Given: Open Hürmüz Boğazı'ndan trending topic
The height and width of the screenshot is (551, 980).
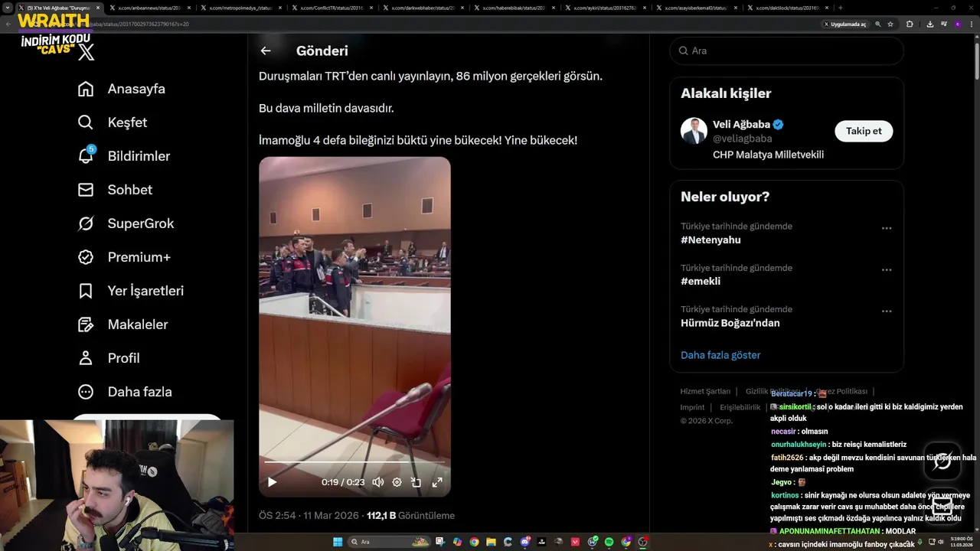Looking at the screenshot, I should coord(730,323).
